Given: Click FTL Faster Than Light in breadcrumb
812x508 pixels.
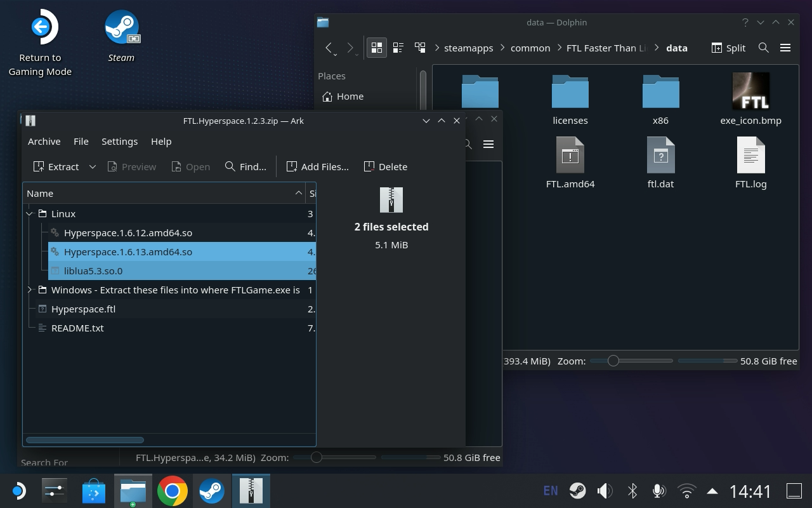Looking at the screenshot, I should (x=606, y=48).
